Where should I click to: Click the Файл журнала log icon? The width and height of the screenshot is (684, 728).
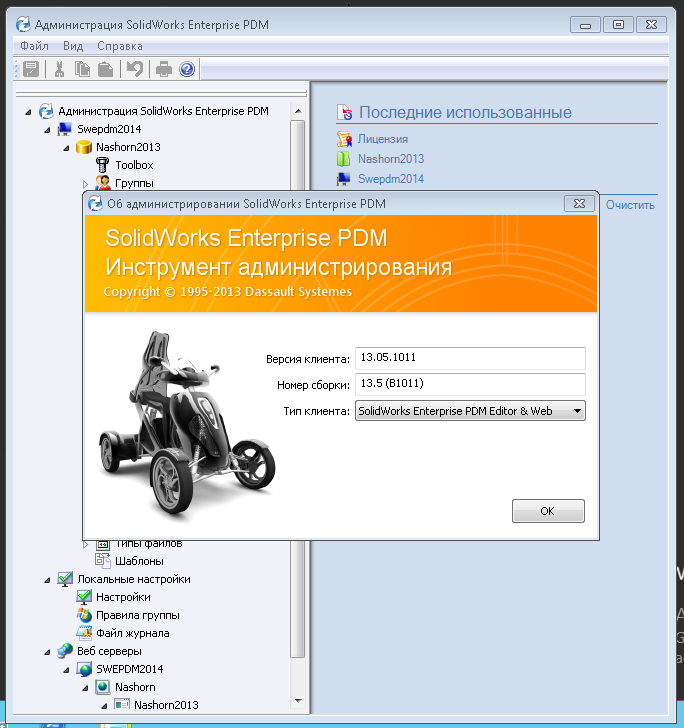click(84, 633)
